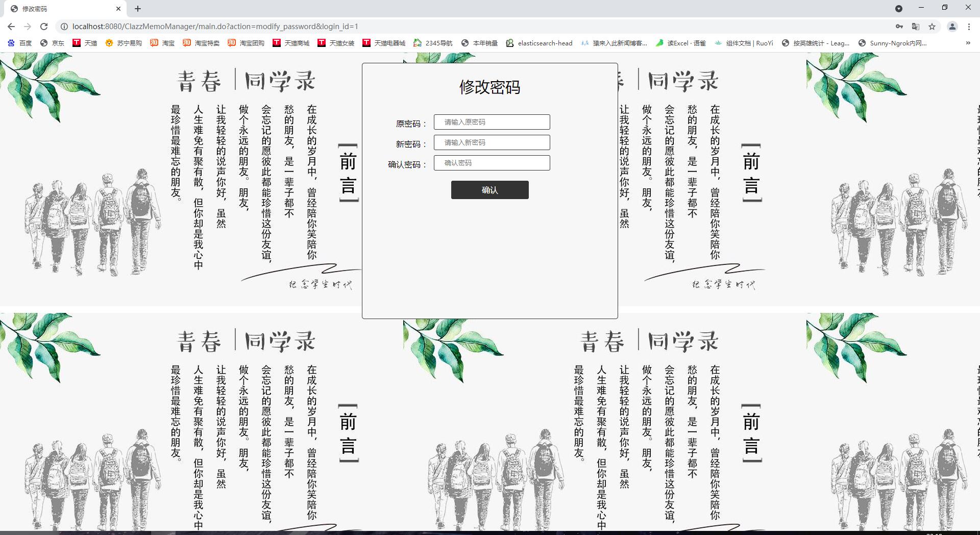Screen dimensions: 980x535
Task: Reload the current page
Action: [x=43, y=26]
